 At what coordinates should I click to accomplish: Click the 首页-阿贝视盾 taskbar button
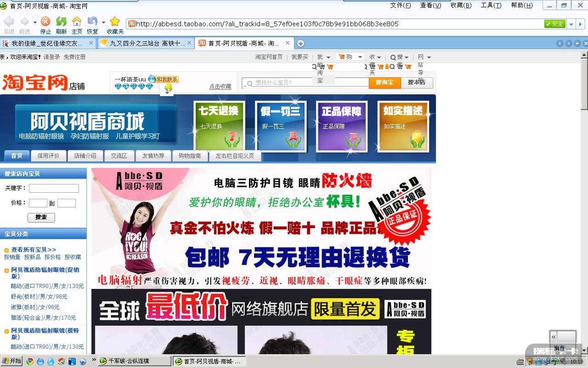209,361
